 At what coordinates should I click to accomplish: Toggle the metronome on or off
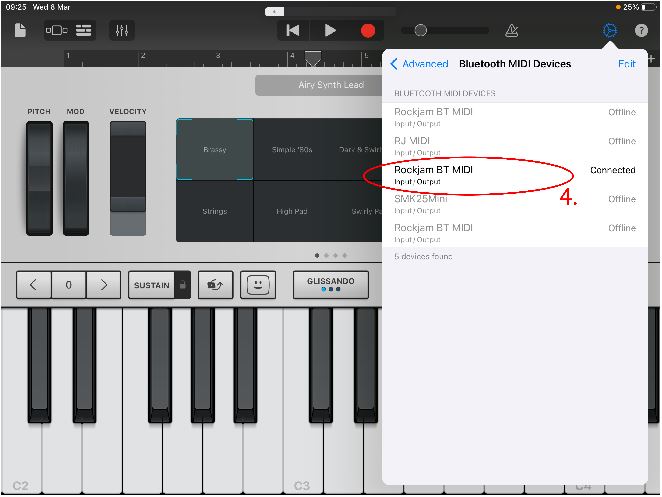click(x=512, y=31)
